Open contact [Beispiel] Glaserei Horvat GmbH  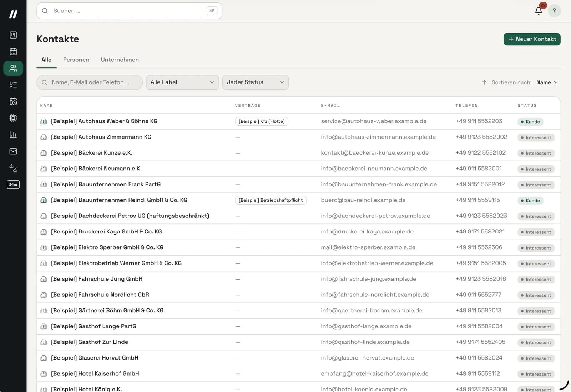(95, 358)
